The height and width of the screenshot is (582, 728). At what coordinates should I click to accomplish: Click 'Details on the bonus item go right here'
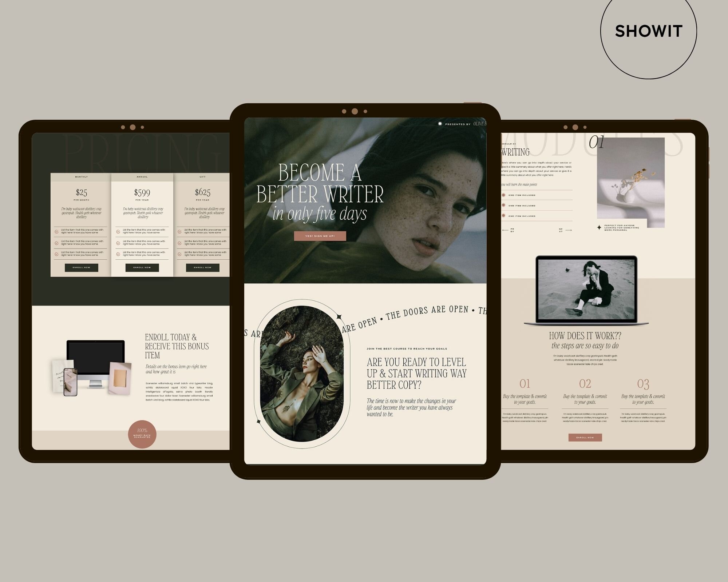[x=176, y=369]
